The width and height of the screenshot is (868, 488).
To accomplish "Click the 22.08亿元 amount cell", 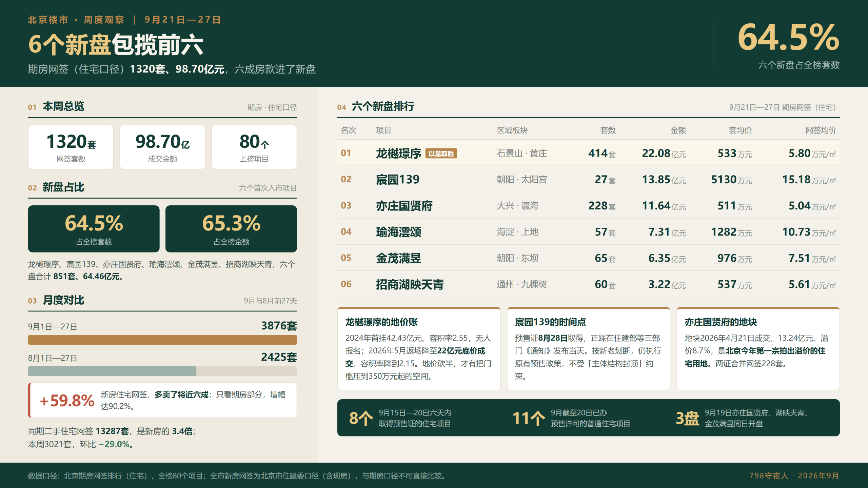I will pos(664,153).
